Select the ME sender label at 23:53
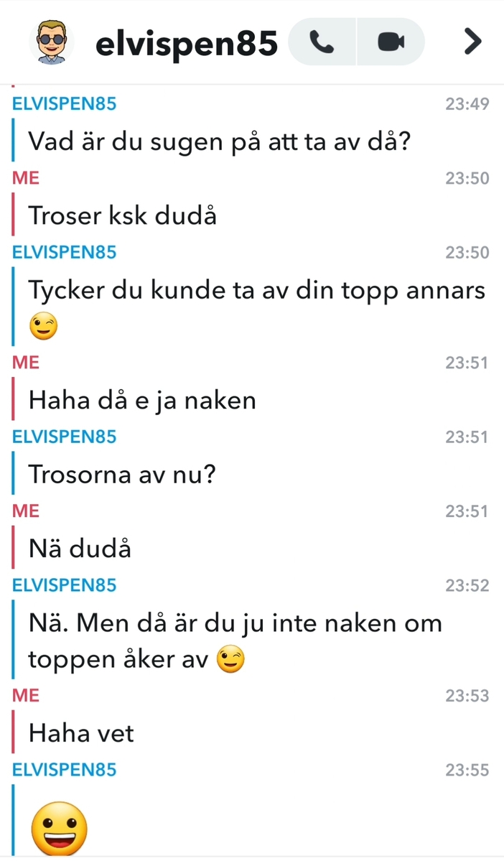504x861 pixels. [26, 696]
